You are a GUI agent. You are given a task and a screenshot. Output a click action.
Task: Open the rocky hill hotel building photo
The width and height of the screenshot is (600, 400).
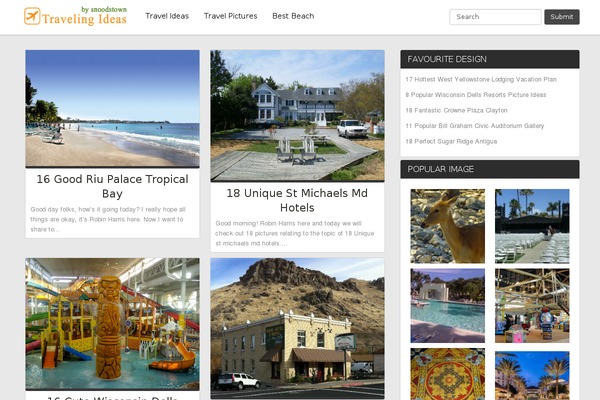coord(297,329)
